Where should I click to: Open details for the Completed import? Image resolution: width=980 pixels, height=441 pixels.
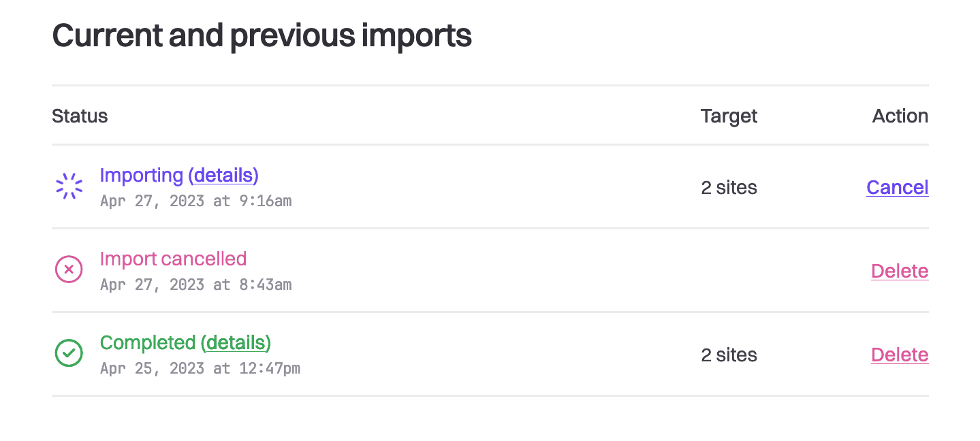point(236,342)
